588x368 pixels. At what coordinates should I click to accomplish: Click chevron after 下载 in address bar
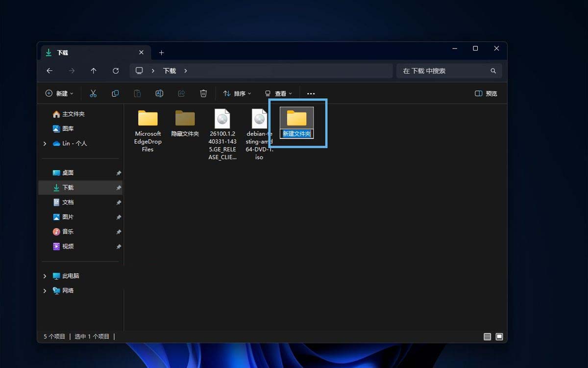coord(186,71)
